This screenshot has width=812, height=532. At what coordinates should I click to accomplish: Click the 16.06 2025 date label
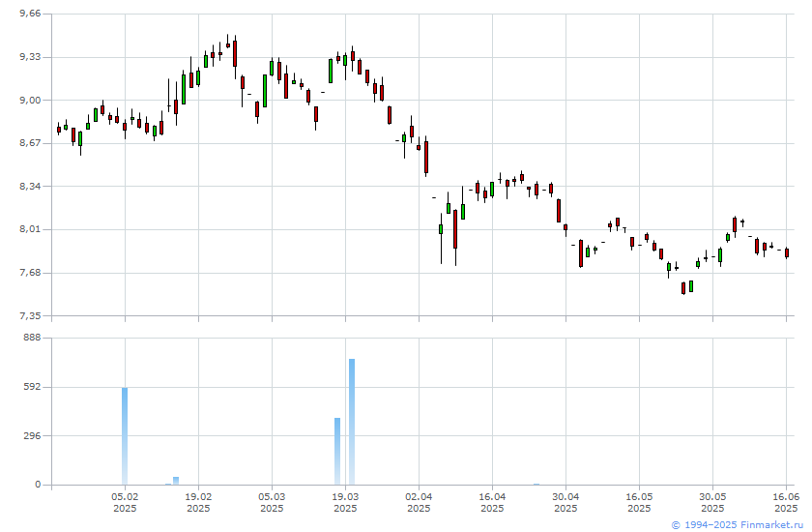click(786, 502)
